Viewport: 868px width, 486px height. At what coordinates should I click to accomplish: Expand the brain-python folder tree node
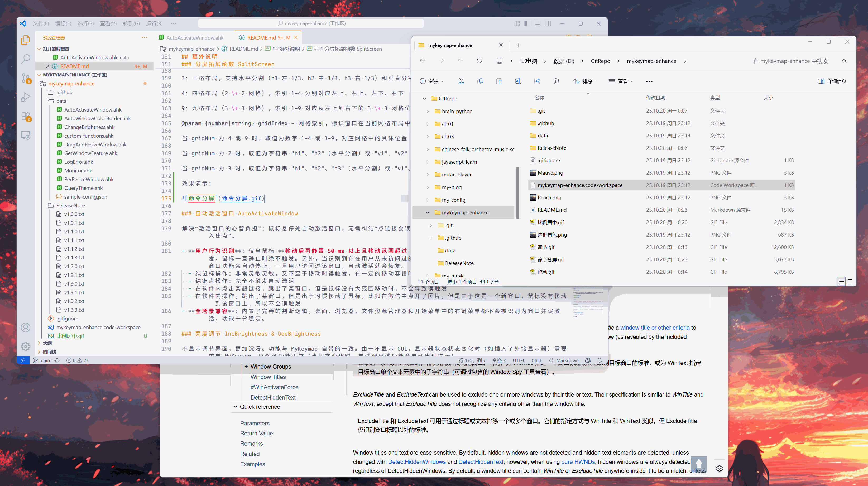(428, 112)
